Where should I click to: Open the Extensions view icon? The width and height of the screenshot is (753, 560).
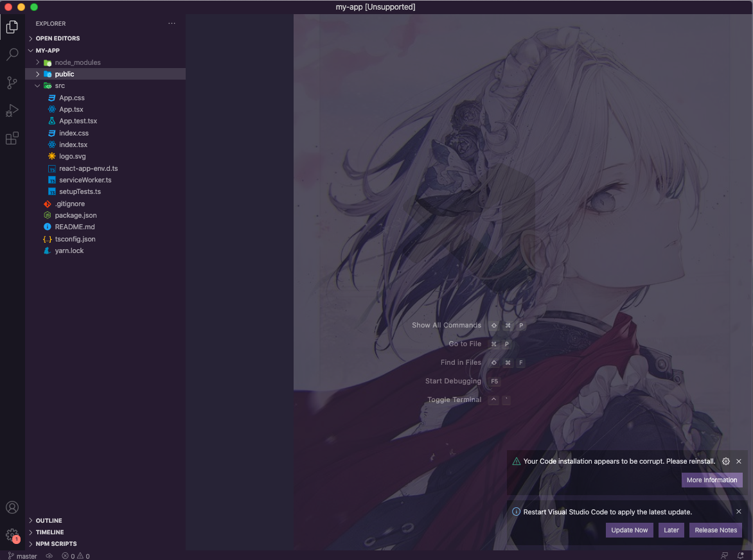12,138
